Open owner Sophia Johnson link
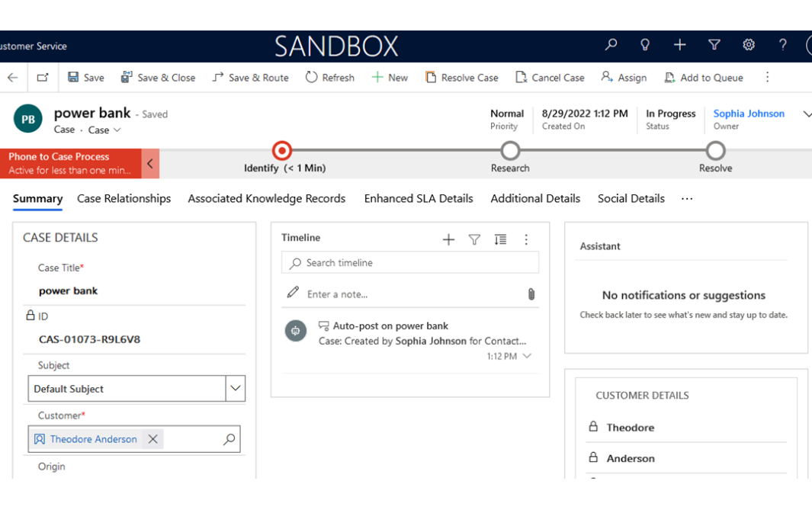Image resolution: width=812 pixels, height=510 pixels. [749, 114]
